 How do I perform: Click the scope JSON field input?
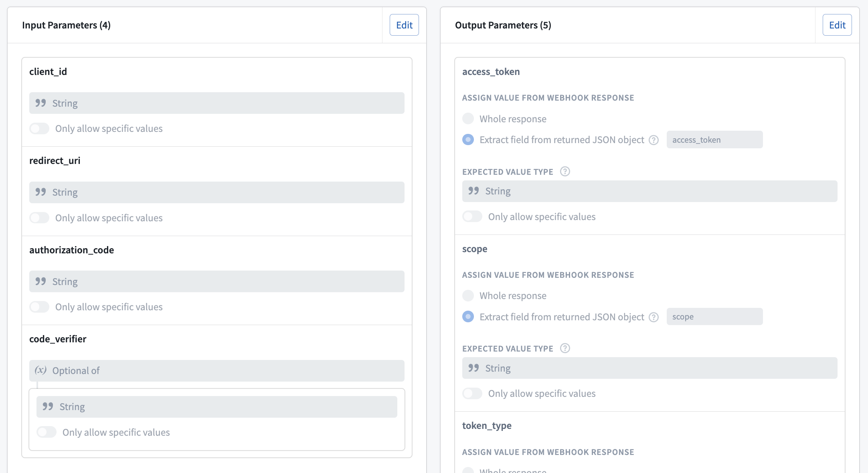point(715,317)
